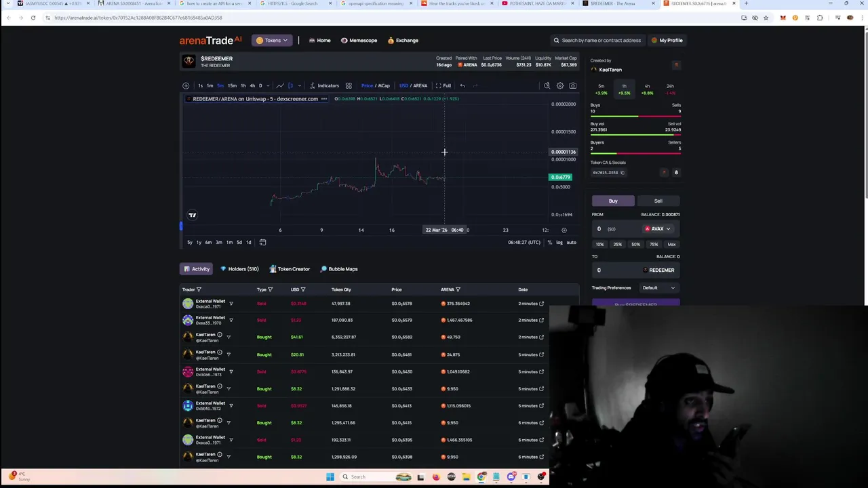868x488 pixels.
Task: Open Exchange in top navigation
Action: coord(403,40)
